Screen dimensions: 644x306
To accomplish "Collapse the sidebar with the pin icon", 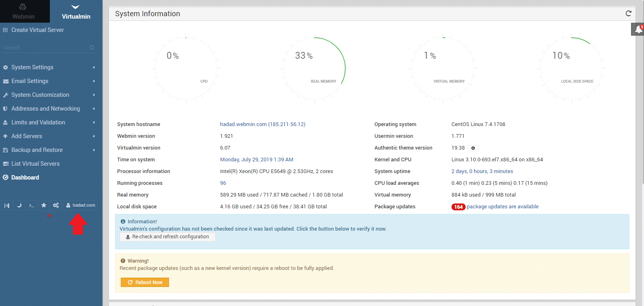I will (7, 205).
